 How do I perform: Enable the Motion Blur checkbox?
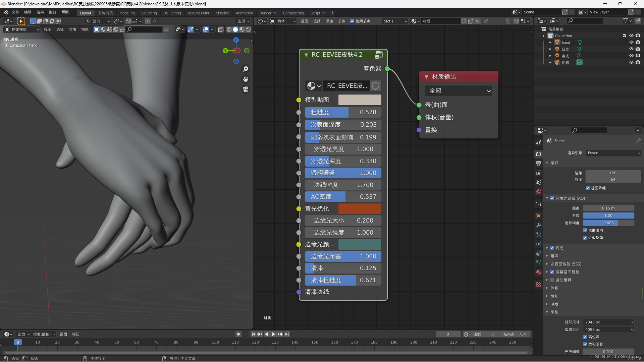pos(552,280)
